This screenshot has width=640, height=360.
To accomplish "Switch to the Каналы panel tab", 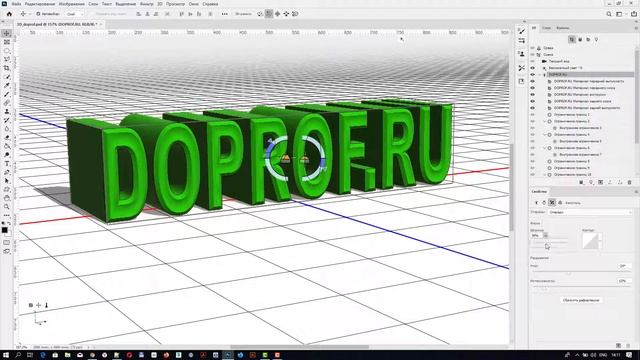I will 563,28.
